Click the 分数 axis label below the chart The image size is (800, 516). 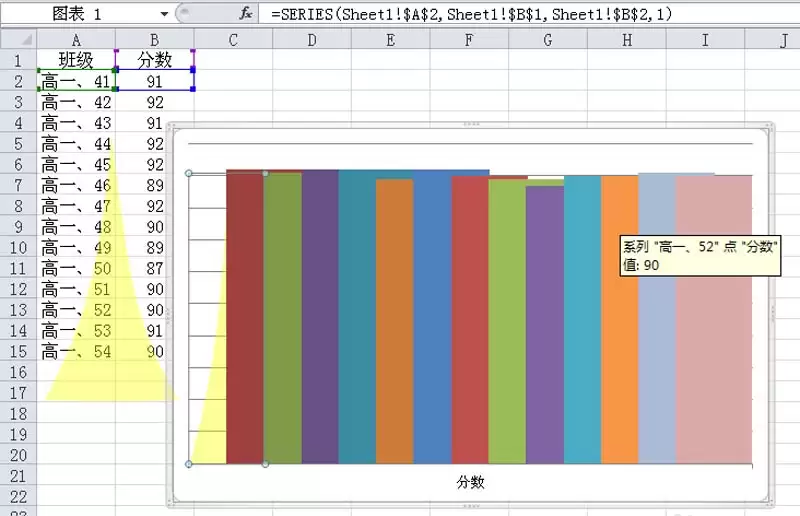(x=470, y=482)
